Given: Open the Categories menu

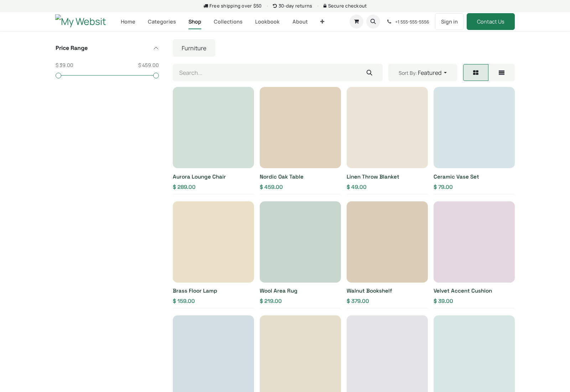Looking at the screenshot, I should pos(162,22).
